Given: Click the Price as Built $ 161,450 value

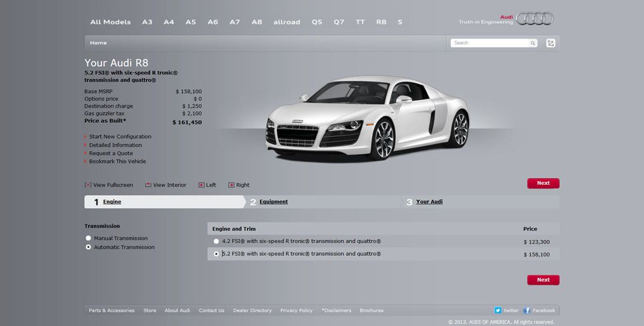Looking at the screenshot, I should click(x=187, y=122).
